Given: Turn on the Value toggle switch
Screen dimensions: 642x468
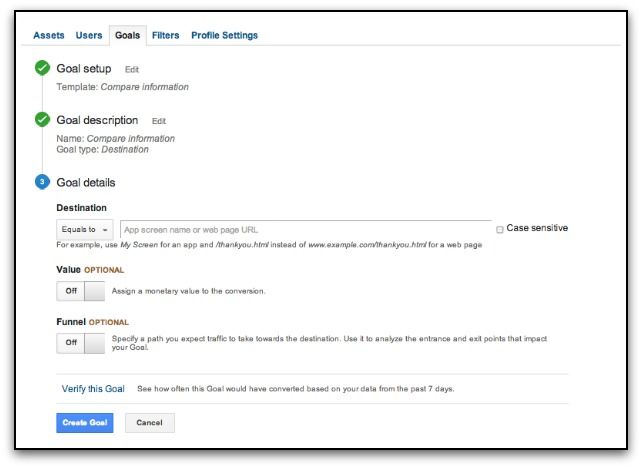Looking at the screenshot, I should pos(81,291).
